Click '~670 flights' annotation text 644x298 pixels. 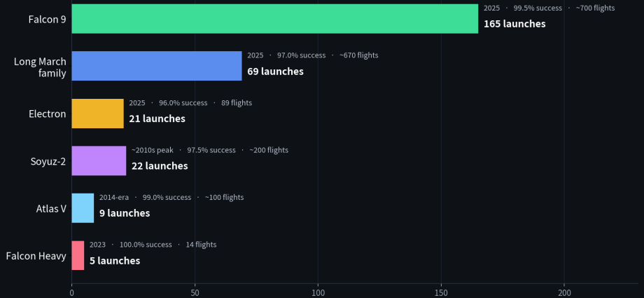358,55
